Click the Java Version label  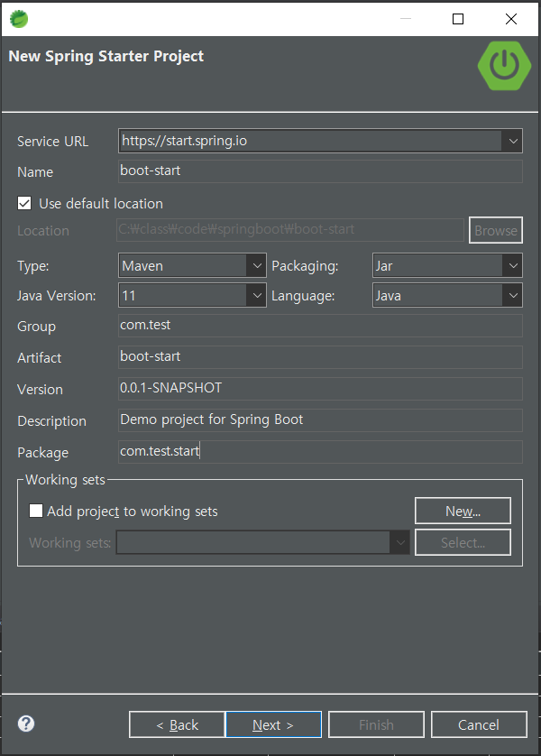57,296
